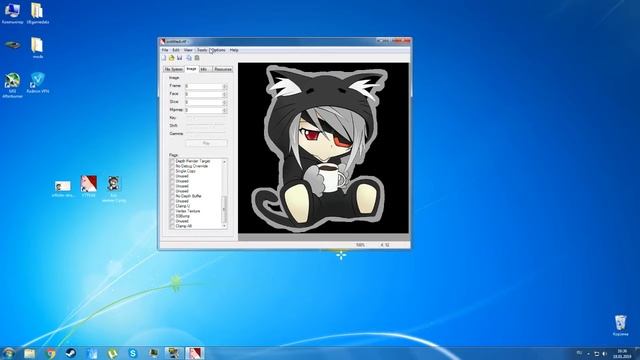The width and height of the screenshot is (640, 360).
Task: Open the Edit menu
Action: pos(176,50)
